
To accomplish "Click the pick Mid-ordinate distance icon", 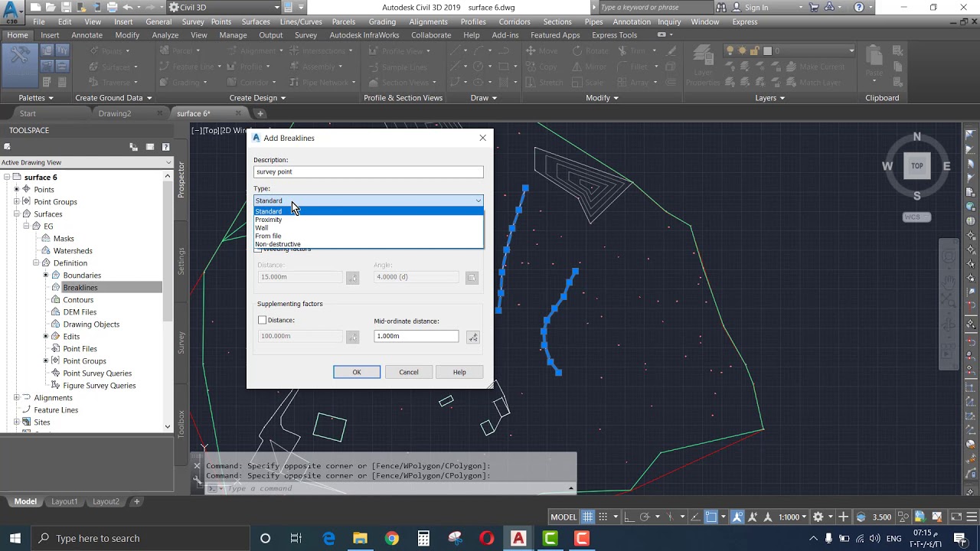I will pos(473,337).
